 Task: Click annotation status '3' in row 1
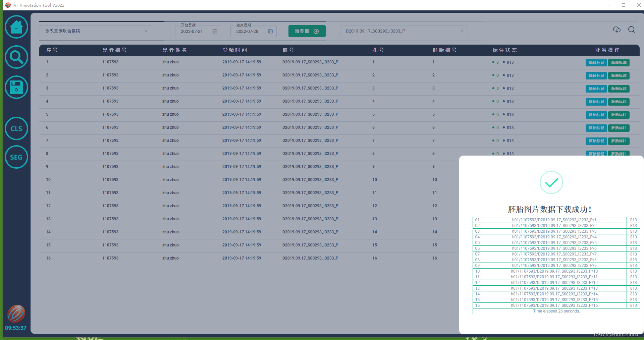point(497,62)
